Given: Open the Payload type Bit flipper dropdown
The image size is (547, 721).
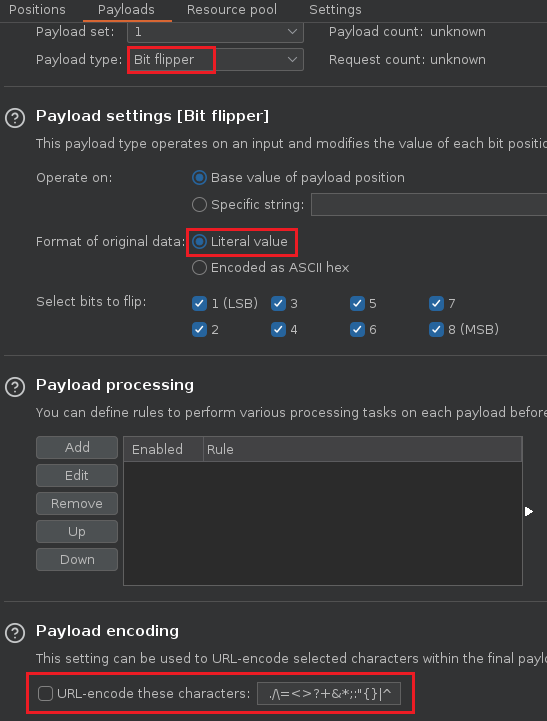Looking at the screenshot, I should (x=215, y=60).
